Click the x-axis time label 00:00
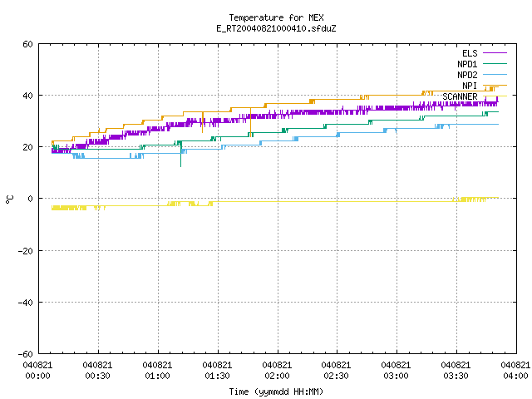Image resolution: width=532 pixels, height=399 pixels. point(37,376)
